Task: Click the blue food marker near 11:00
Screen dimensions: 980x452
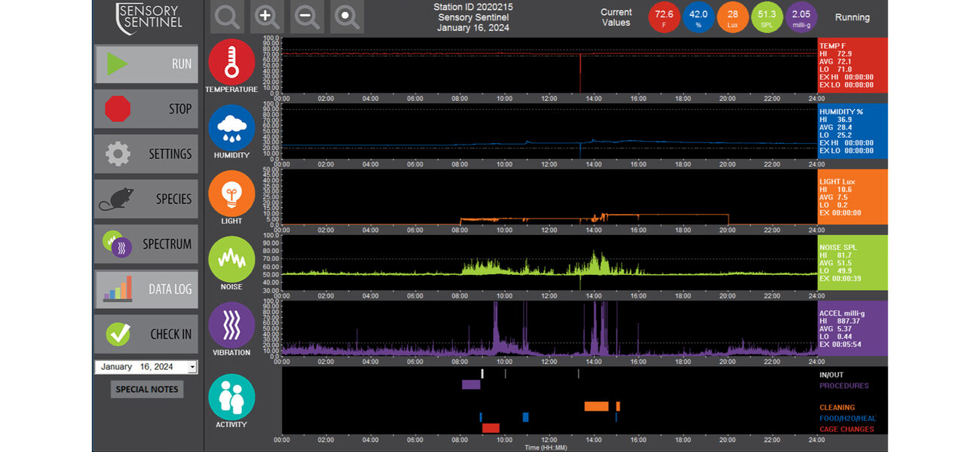Action: click(525, 417)
